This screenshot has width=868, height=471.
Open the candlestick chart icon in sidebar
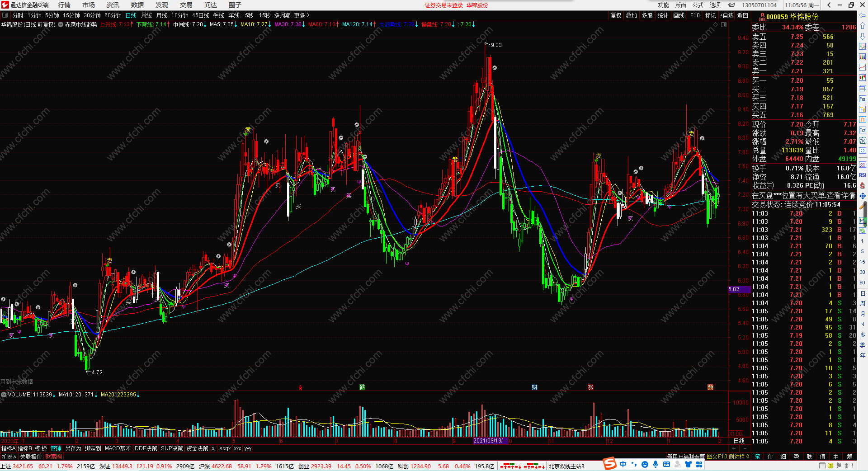[863, 78]
